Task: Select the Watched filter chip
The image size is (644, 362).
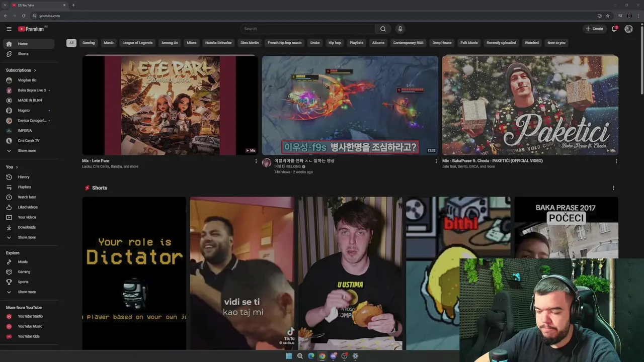Action: click(x=532, y=43)
